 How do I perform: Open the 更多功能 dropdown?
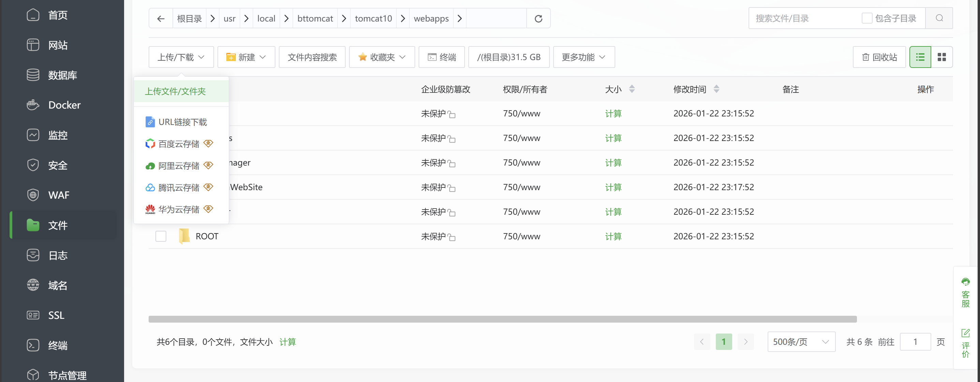584,57
